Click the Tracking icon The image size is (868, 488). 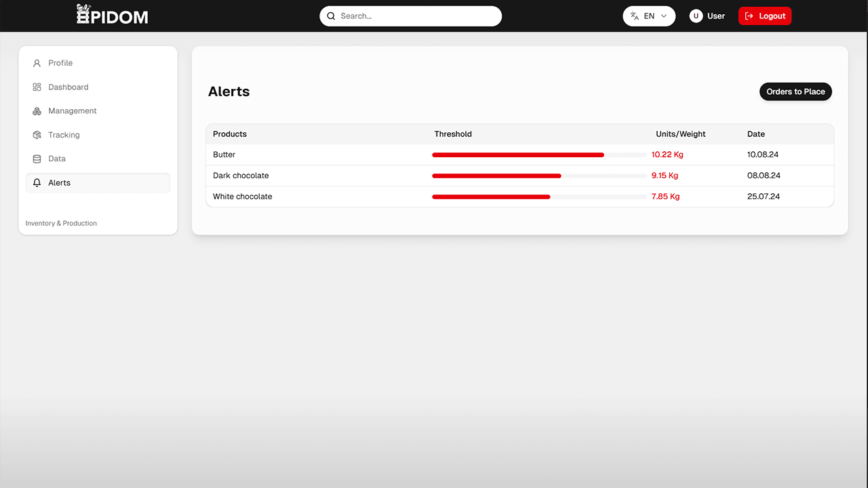tap(36, 134)
